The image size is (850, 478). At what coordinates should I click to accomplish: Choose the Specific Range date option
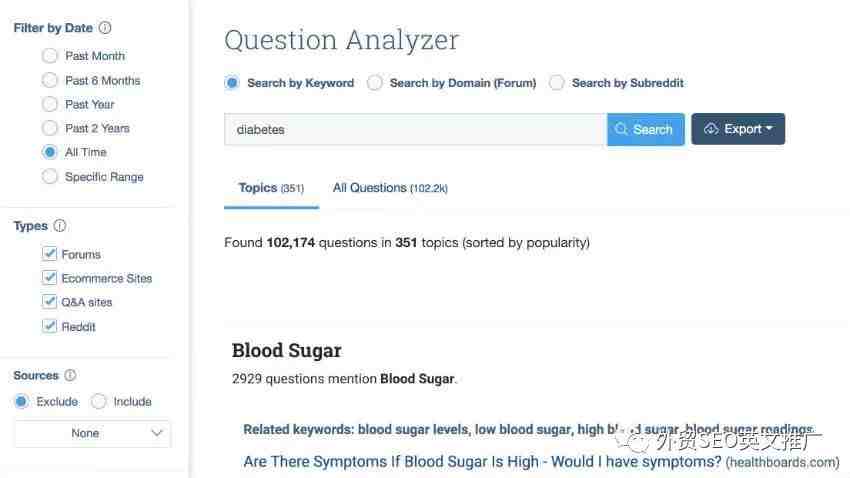click(x=49, y=176)
